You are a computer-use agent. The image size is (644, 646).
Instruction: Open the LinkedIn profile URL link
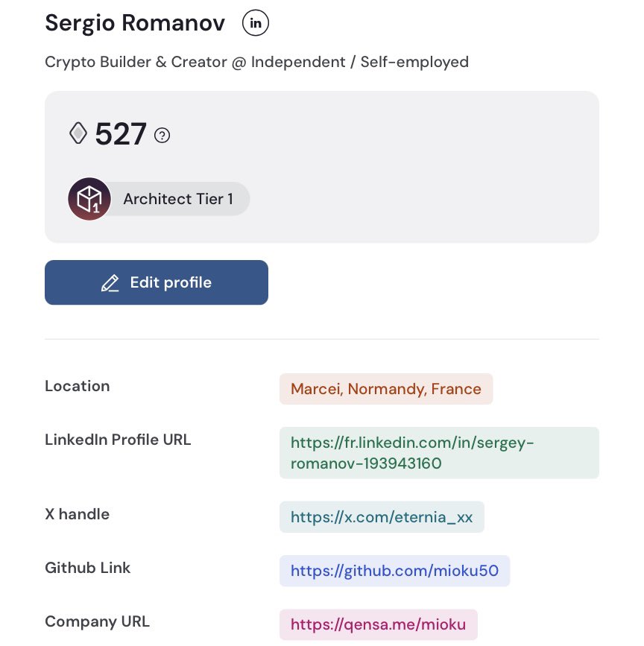pos(439,453)
